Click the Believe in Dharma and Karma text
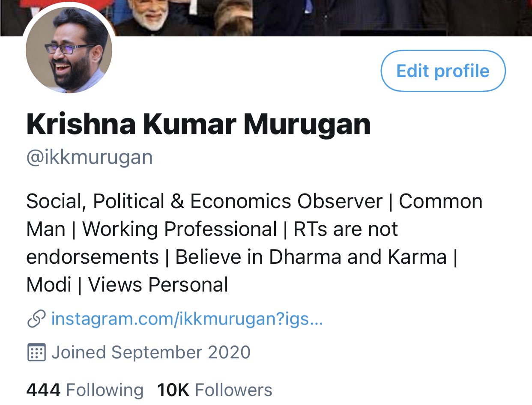This screenshot has width=532, height=405. pyautogui.click(x=311, y=257)
